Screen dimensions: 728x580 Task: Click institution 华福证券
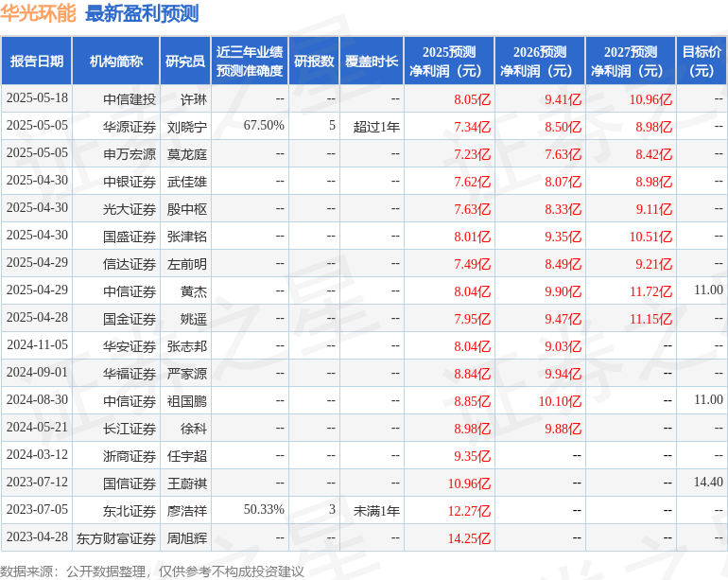point(130,373)
